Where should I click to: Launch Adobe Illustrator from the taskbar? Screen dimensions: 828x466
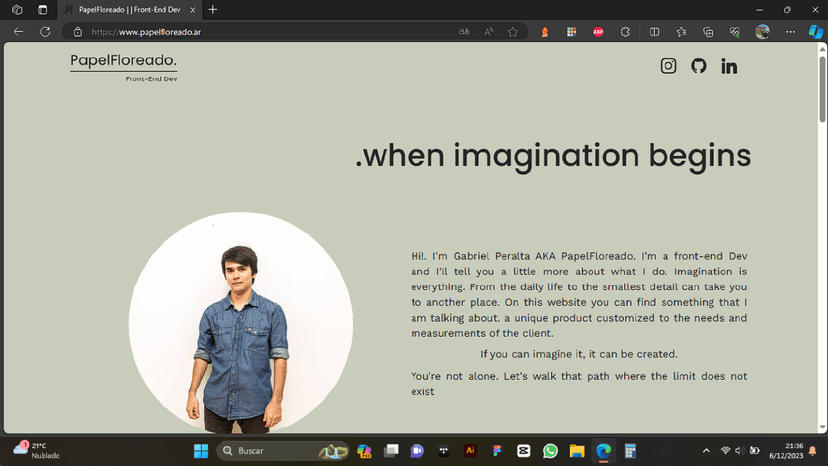click(x=470, y=451)
